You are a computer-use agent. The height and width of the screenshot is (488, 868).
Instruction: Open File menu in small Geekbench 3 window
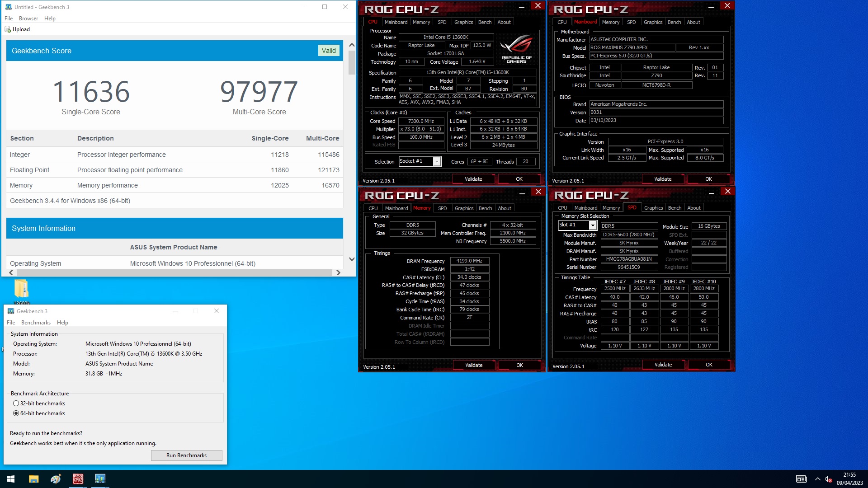point(11,323)
